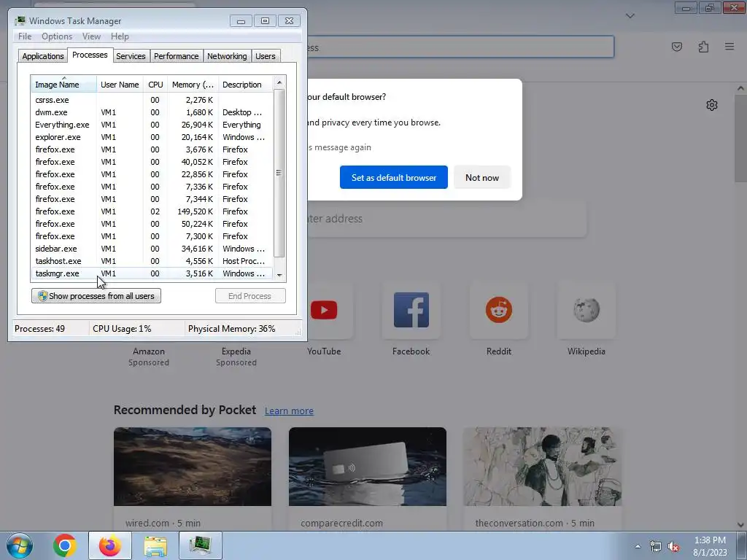Select the sidebar.exe process row

point(152,249)
